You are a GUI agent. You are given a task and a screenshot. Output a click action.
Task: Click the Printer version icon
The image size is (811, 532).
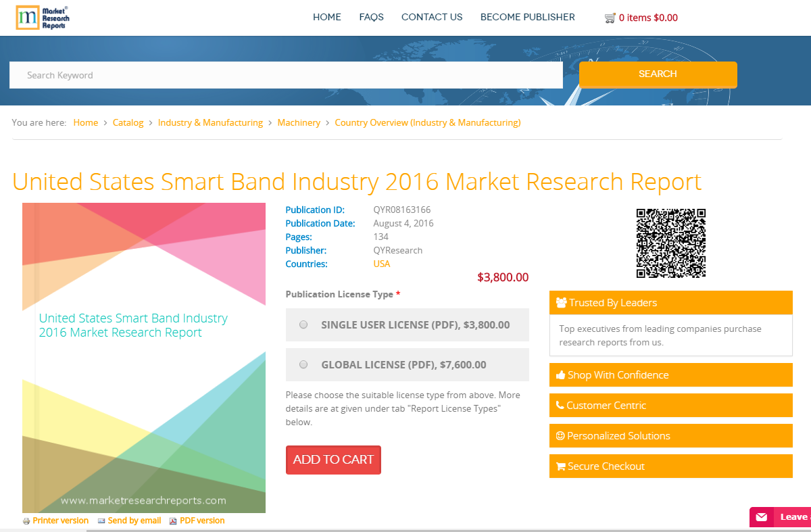coord(26,521)
